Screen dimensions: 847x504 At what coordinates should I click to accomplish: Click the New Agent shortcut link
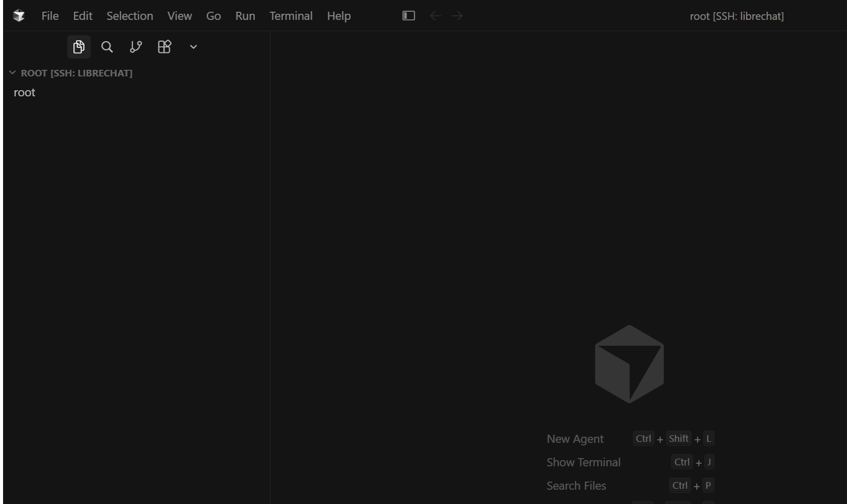(575, 439)
